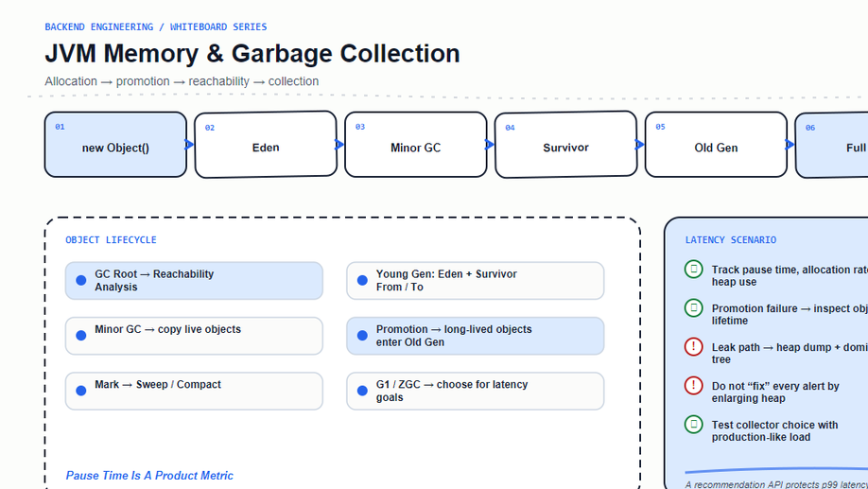Click bullet dot of GC Root Reachability card
The width and height of the screenshot is (868, 489).
point(80,280)
